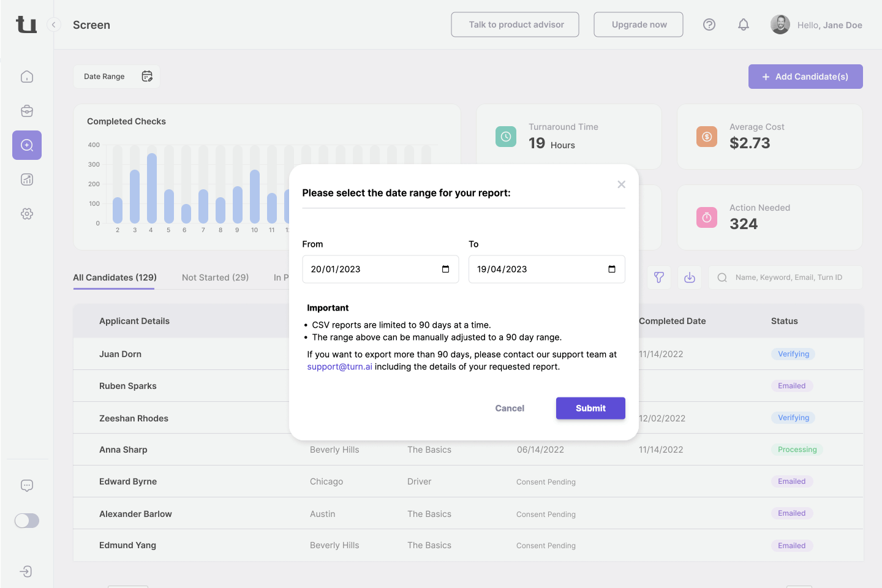Submit the date range report
Viewport: 882px width, 588px height.
(590, 409)
